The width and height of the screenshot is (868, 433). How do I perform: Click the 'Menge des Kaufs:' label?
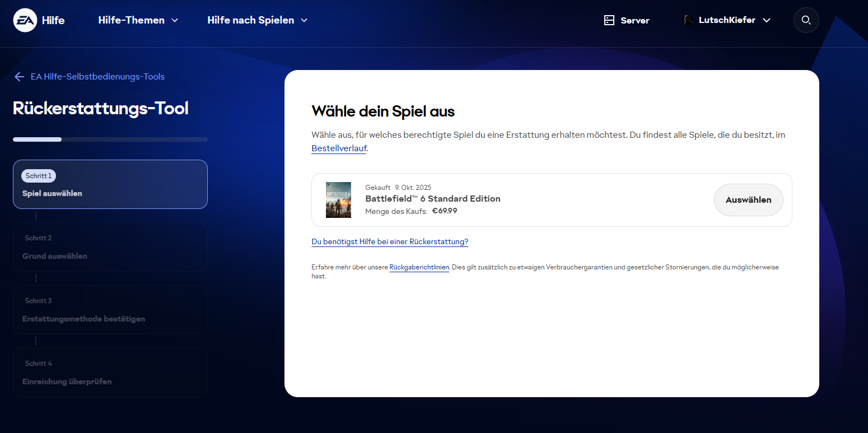coord(396,211)
